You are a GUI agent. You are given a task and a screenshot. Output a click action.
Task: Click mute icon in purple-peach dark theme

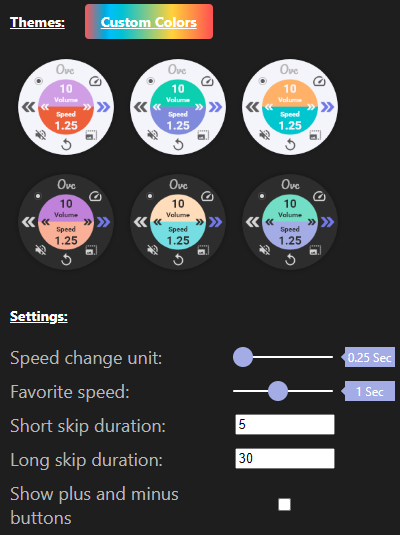pyautogui.click(x=41, y=250)
